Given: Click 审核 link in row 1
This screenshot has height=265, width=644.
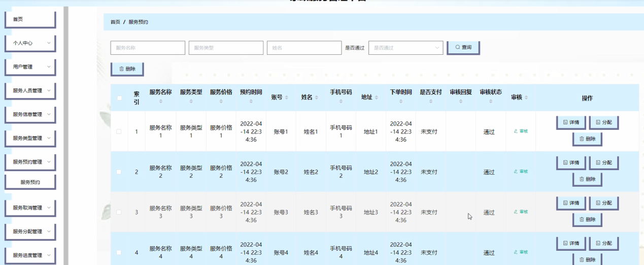Looking at the screenshot, I should (521, 131).
